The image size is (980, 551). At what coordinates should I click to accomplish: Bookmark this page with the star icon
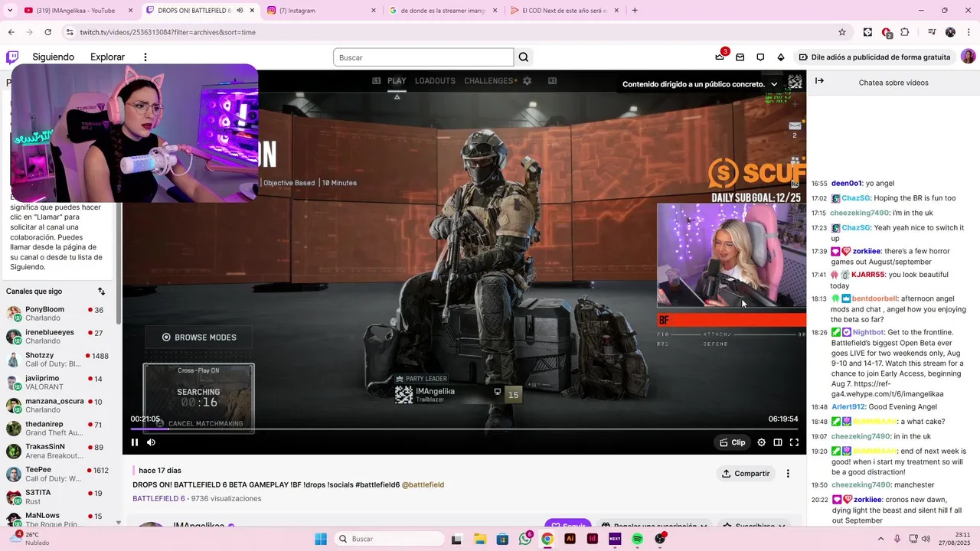tap(842, 32)
